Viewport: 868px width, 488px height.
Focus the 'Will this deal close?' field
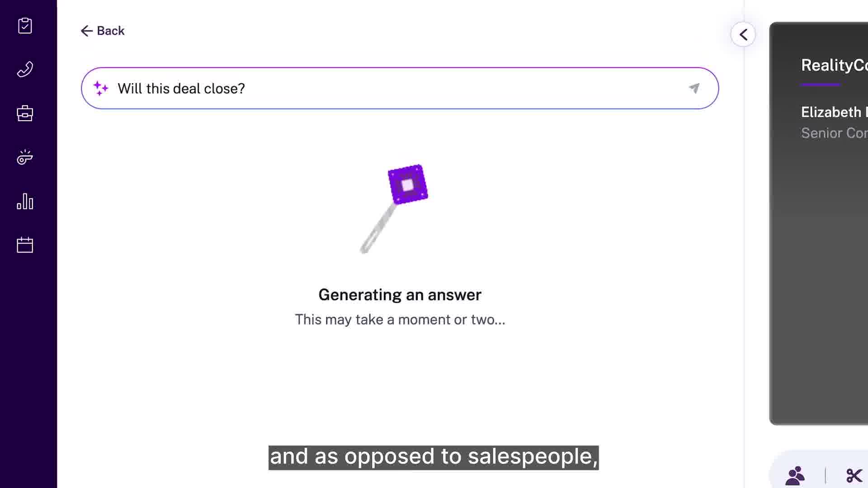400,88
